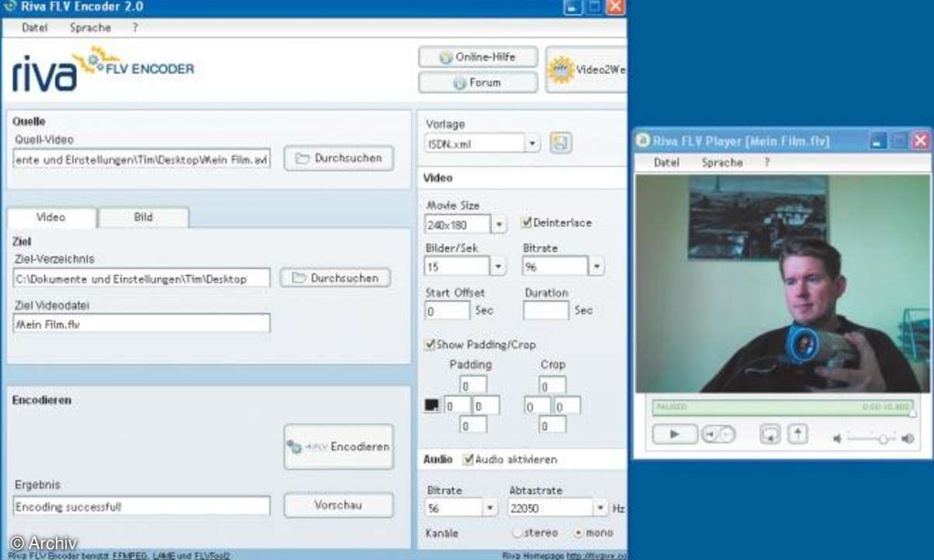Open the Bilder/Sek frame rate dropdown
This screenshot has height=560, width=934.
click(x=499, y=266)
